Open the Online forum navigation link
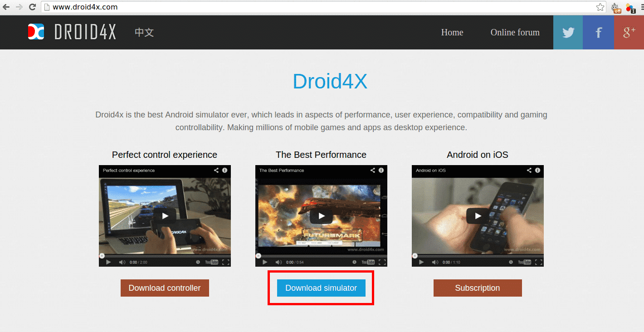The height and width of the screenshot is (332, 644). (515, 32)
